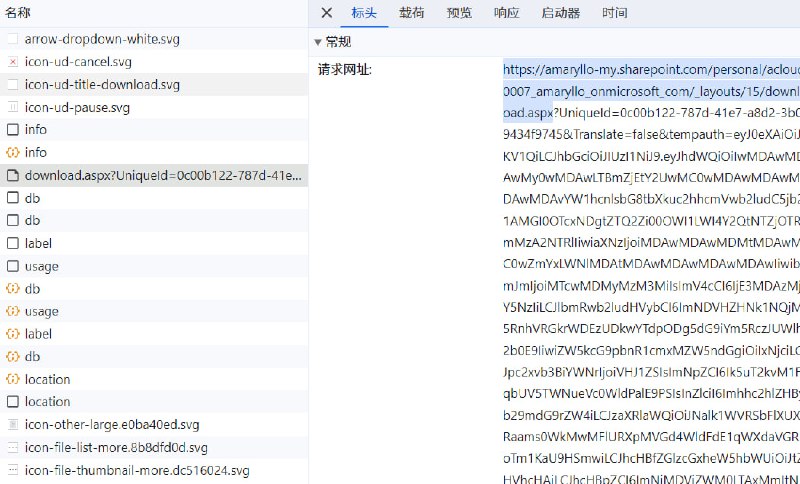
Task: Click the document icon of download.aspx request
Action: click(x=13, y=175)
